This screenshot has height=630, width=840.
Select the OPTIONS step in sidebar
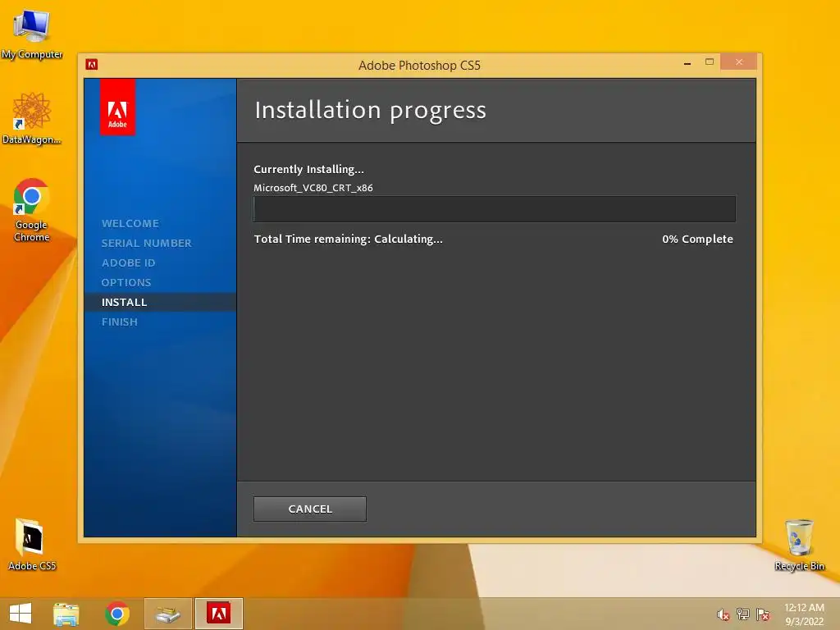click(x=126, y=282)
